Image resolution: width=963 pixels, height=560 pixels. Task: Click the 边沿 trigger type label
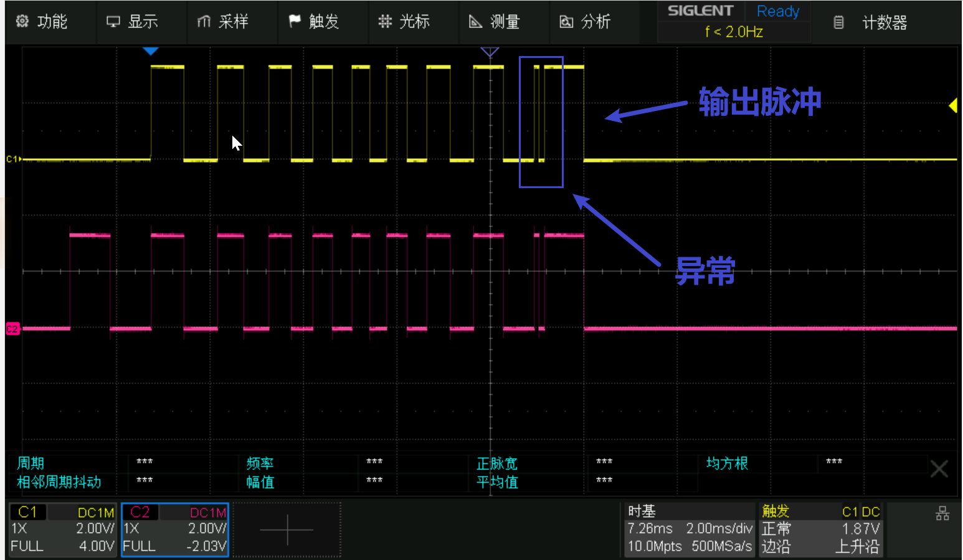[x=776, y=547]
